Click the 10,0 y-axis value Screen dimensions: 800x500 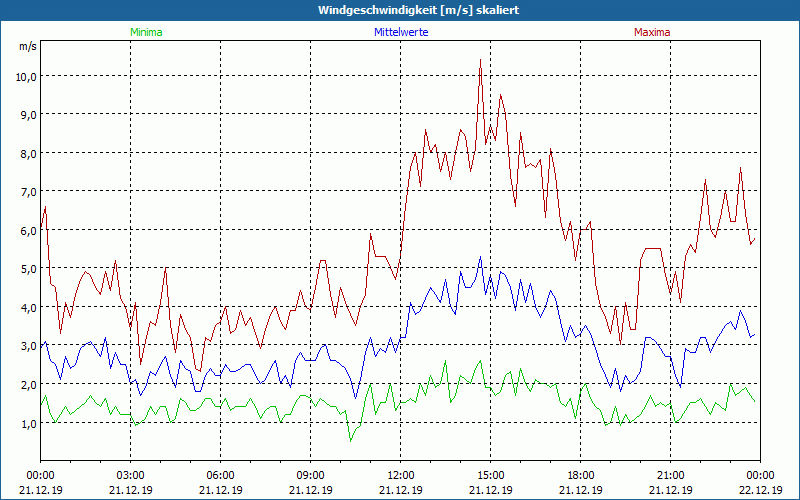pyautogui.click(x=26, y=77)
